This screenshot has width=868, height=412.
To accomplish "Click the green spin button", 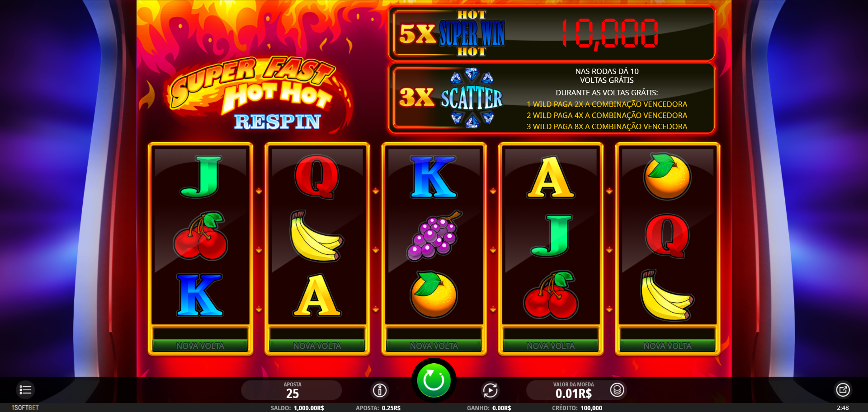I will pyautogui.click(x=434, y=380).
